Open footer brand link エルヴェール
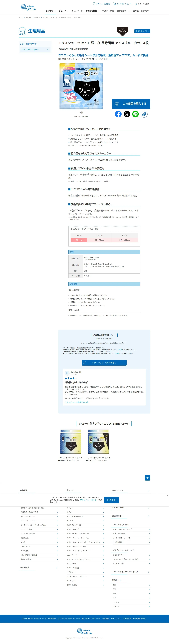169x644 pixels. (71, 563)
